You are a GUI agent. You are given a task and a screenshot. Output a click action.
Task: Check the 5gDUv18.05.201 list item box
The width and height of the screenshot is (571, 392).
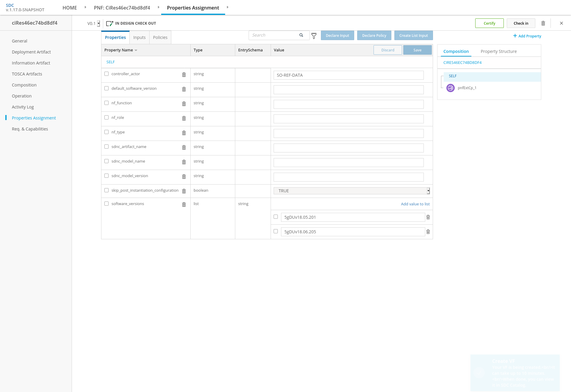pyautogui.click(x=276, y=217)
